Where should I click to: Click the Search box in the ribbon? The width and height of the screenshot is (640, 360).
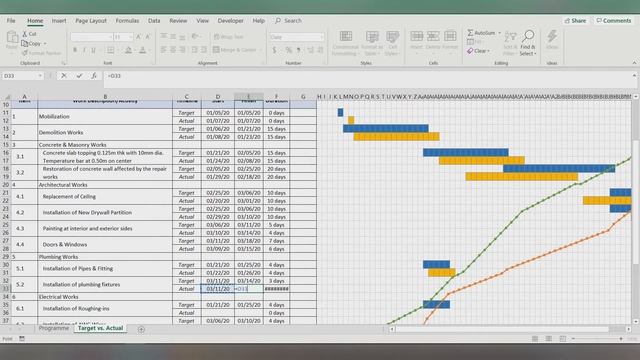click(x=289, y=20)
